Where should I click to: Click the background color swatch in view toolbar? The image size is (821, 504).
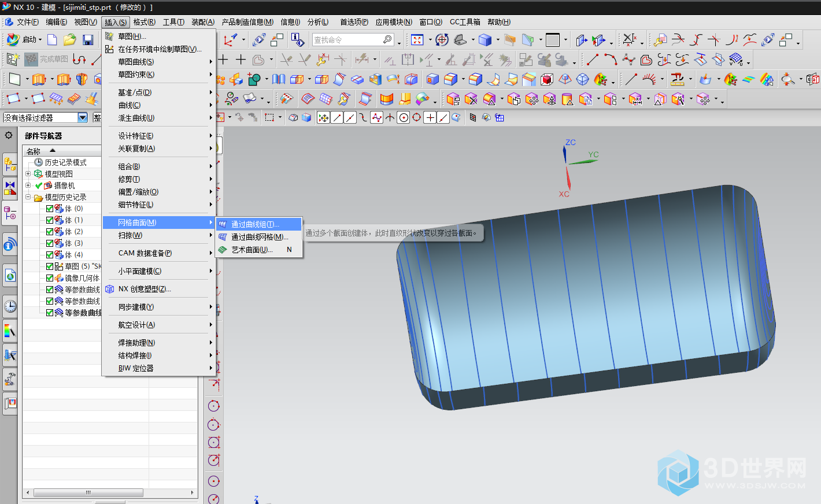click(x=553, y=40)
